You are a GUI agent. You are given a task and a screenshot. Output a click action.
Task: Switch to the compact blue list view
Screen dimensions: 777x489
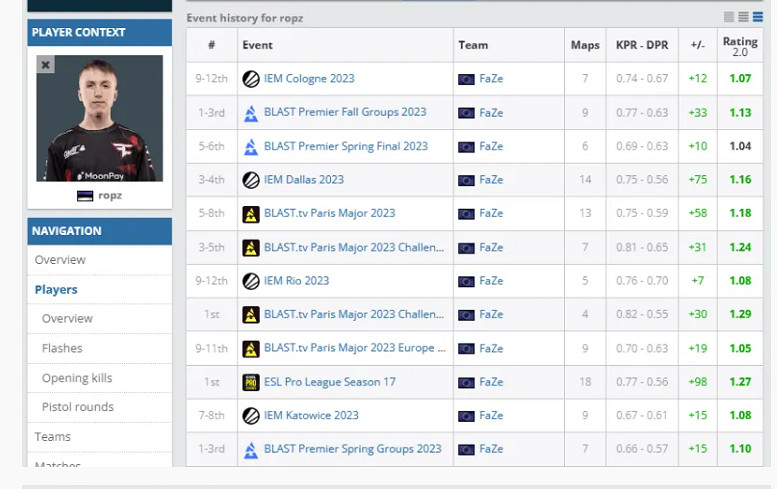[757, 17]
